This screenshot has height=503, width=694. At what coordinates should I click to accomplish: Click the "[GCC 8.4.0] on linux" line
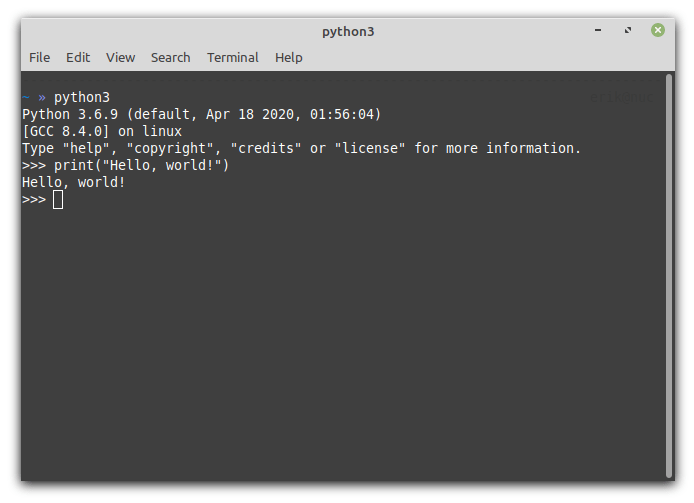point(102,131)
